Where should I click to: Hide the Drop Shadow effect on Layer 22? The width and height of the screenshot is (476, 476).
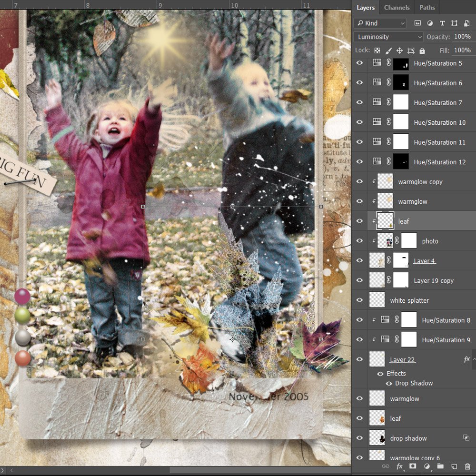click(x=389, y=383)
